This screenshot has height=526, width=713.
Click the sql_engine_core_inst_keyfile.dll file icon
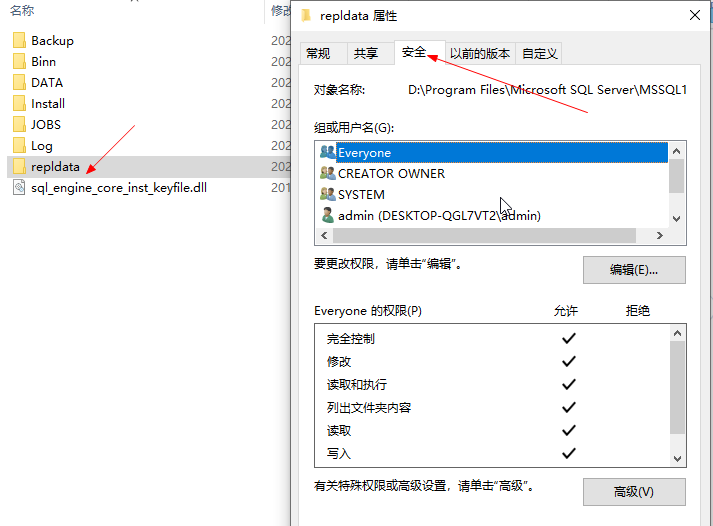pyautogui.click(x=19, y=187)
